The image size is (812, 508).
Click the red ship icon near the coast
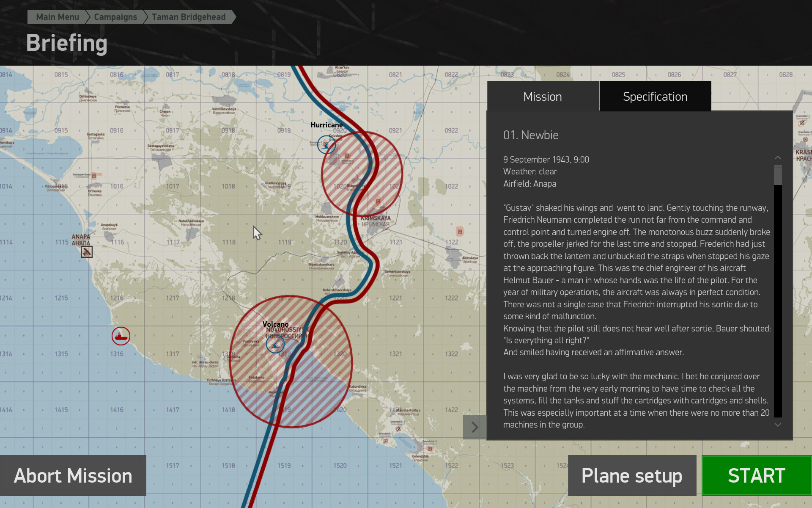(x=121, y=336)
